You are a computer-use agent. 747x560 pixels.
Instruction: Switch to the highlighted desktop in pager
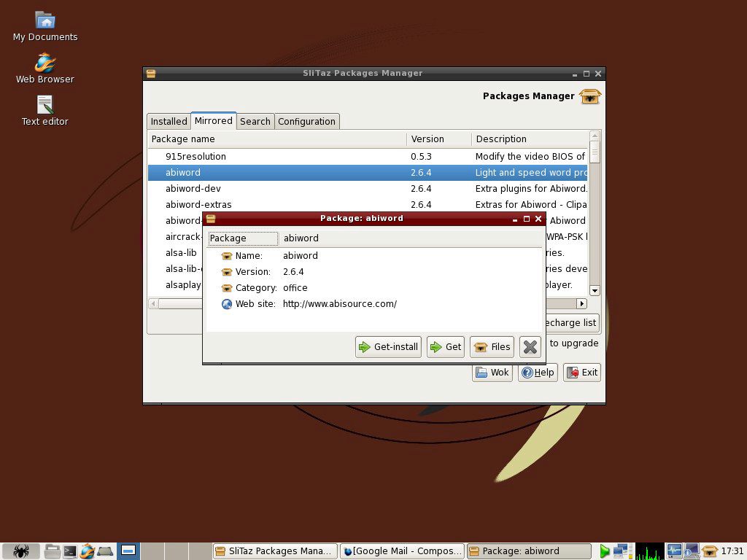[128, 551]
